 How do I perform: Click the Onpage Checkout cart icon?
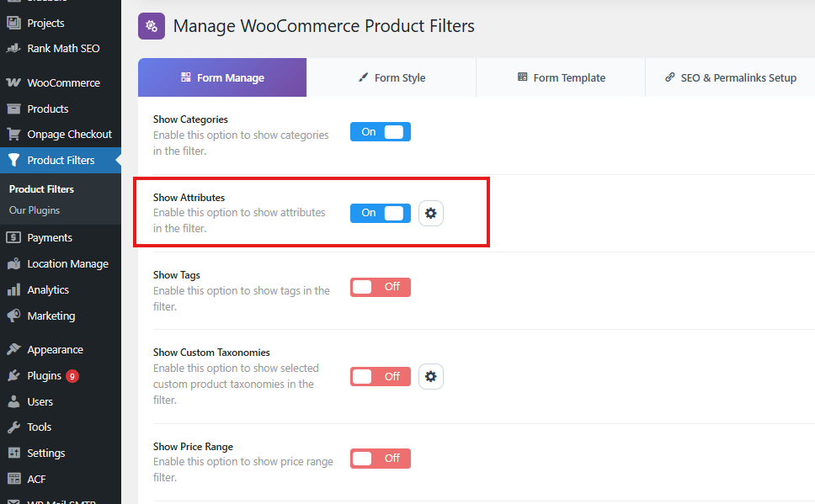[x=14, y=134]
